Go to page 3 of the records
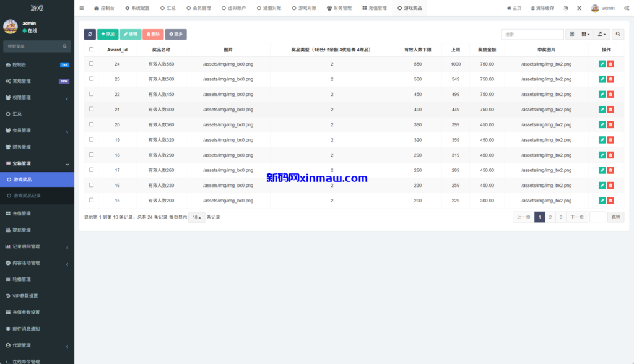 pos(562,217)
